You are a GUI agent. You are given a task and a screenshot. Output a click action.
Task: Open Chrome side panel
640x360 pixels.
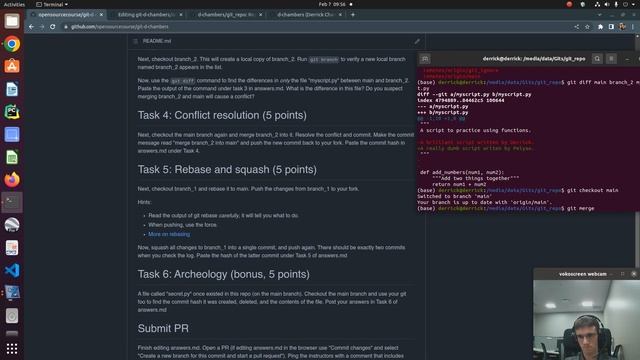click(611, 27)
